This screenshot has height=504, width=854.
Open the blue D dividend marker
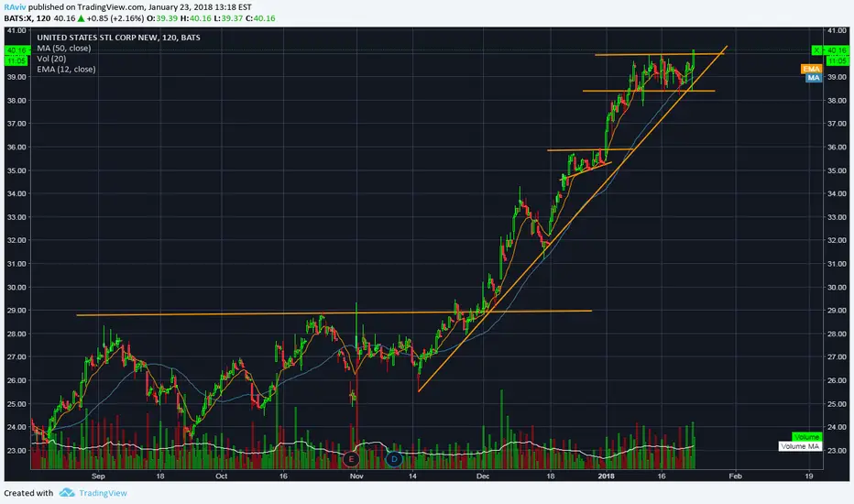click(394, 459)
